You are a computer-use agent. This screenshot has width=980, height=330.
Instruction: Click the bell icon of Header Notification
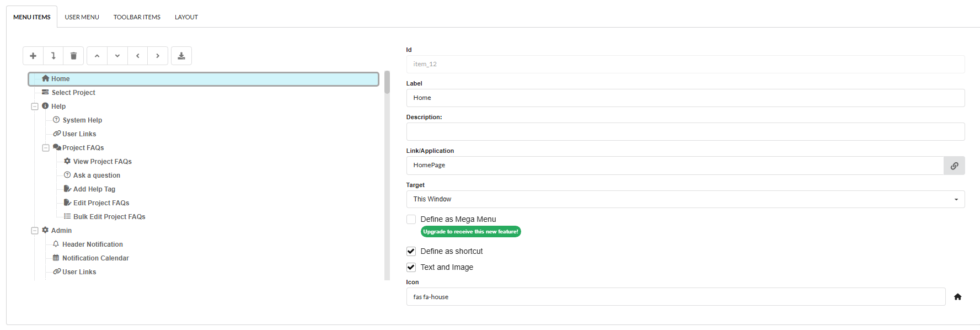pyautogui.click(x=56, y=244)
